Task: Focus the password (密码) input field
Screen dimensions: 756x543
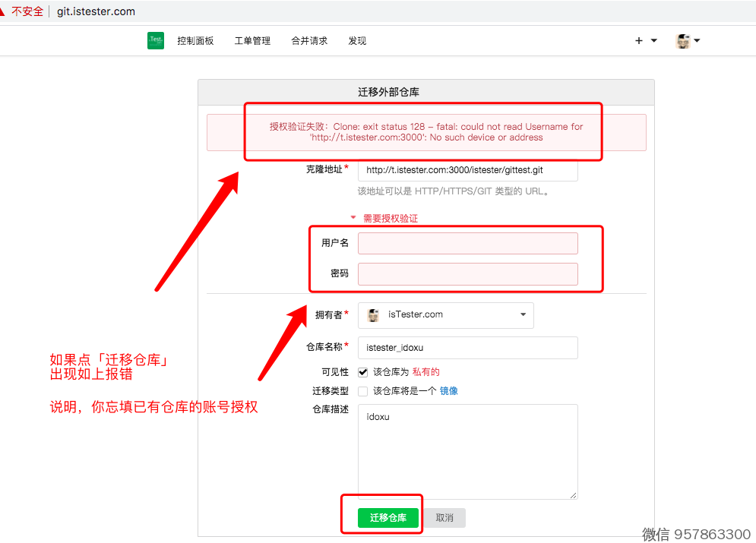Action: point(467,273)
